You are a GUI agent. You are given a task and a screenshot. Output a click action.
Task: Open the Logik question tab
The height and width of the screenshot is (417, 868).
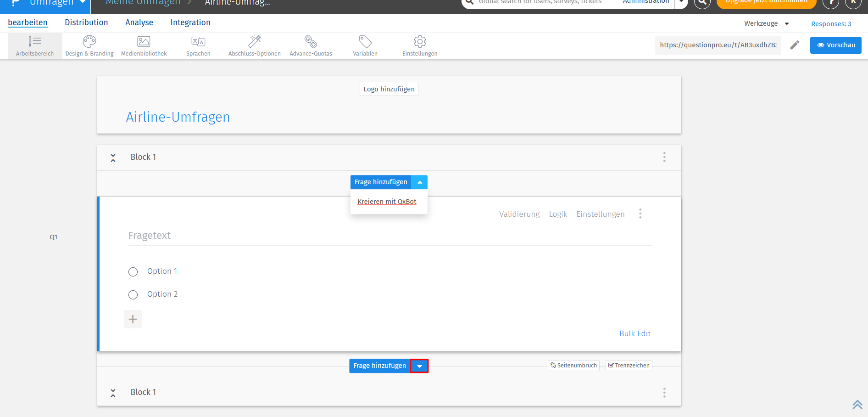[x=558, y=214]
